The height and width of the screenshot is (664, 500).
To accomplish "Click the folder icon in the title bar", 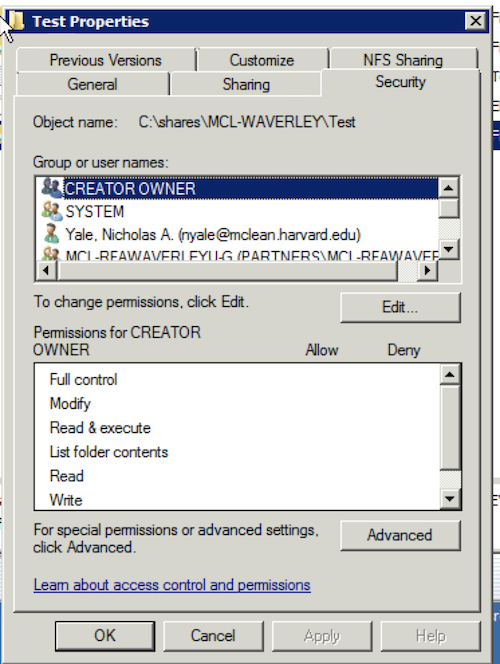I will click(x=16, y=21).
